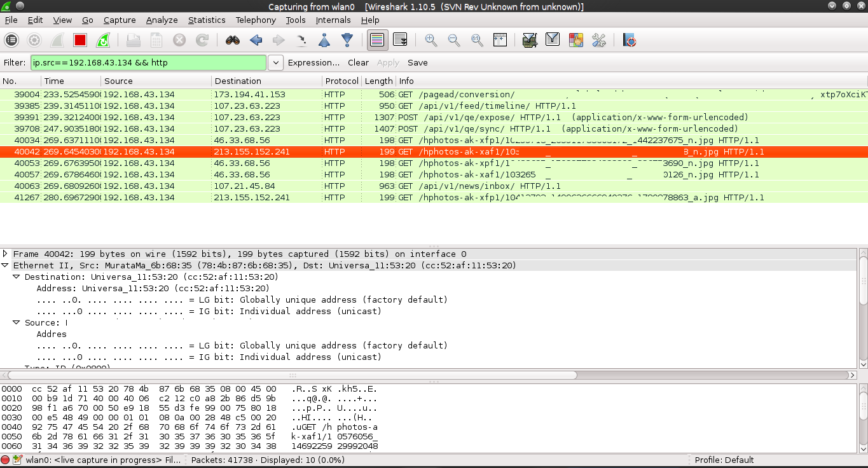Click into the display filter input field
The width and height of the screenshot is (868, 468).
click(x=149, y=63)
